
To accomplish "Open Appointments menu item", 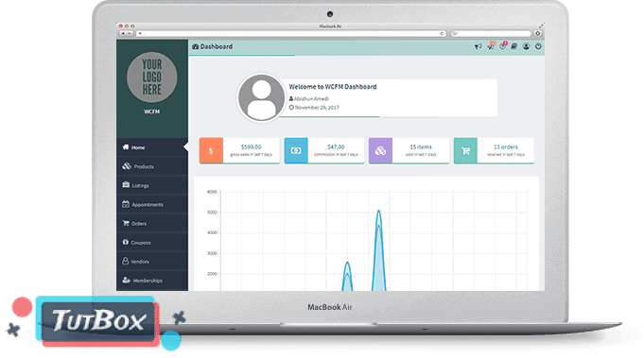I will tap(152, 204).
